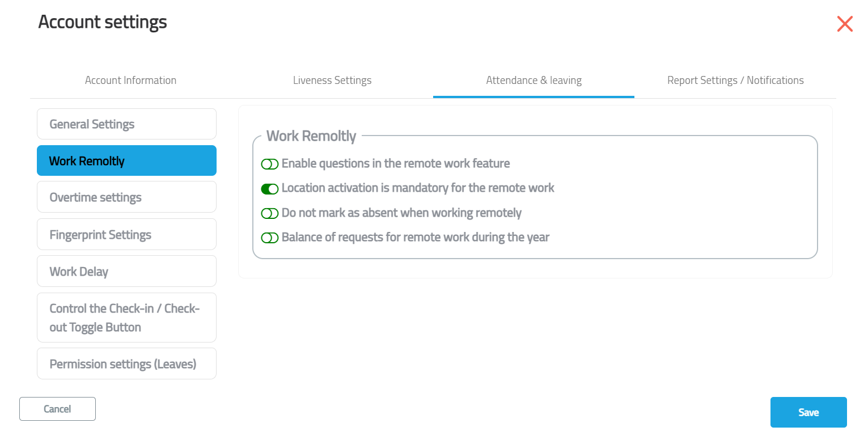Disable Location activation mandatory for remote work switch
Screen dimensions: 868x448
point(270,189)
